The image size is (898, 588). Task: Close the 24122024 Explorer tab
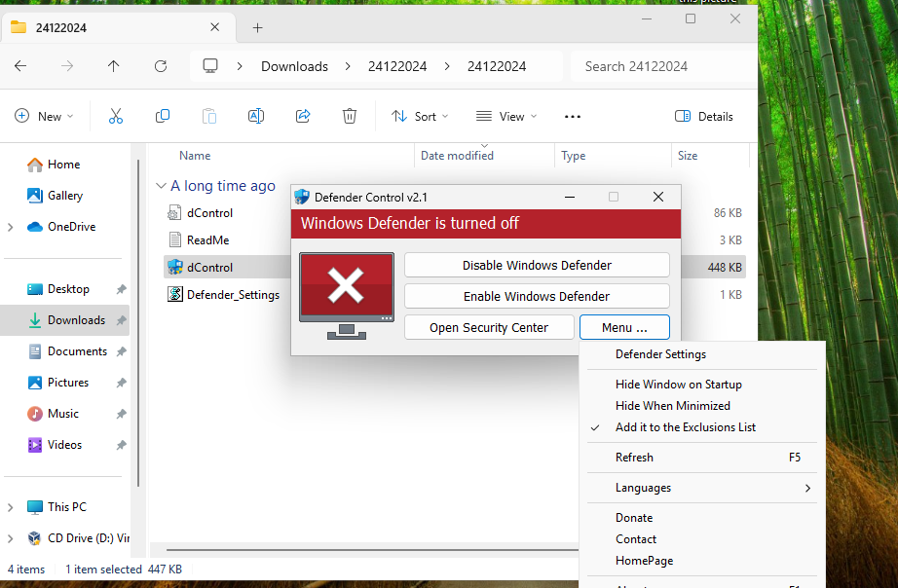[x=215, y=27]
